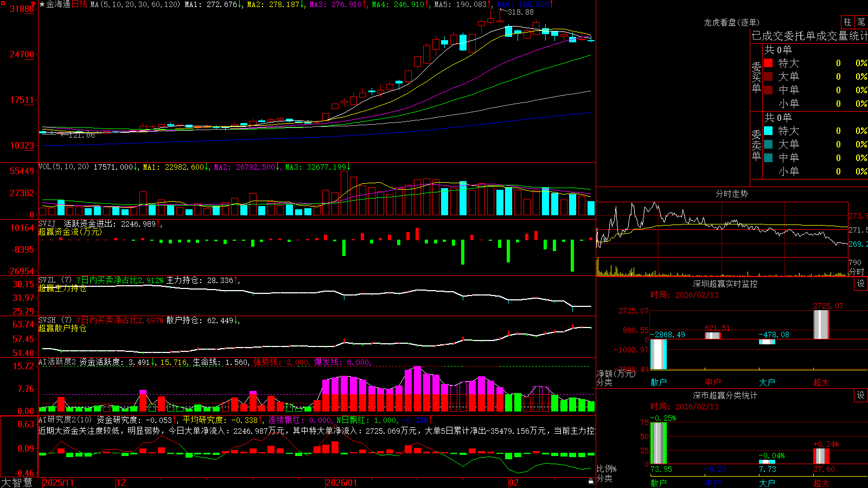868x488 pixels.
Task: Click the star icon before 金海通
Action: click(x=42, y=4)
